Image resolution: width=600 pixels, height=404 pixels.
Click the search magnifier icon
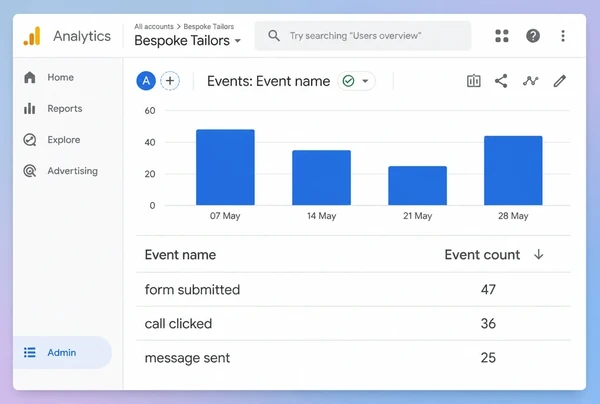coord(274,36)
